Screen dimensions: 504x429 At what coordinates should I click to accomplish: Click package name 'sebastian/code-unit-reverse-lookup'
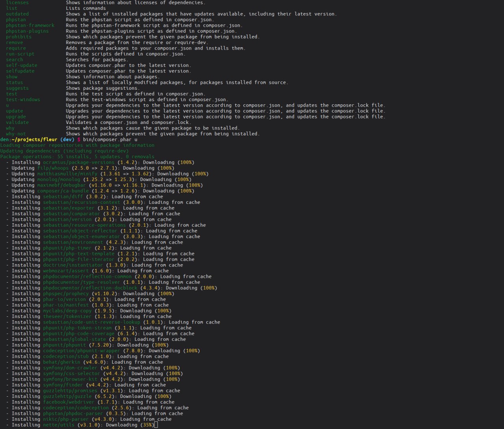coord(92,322)
